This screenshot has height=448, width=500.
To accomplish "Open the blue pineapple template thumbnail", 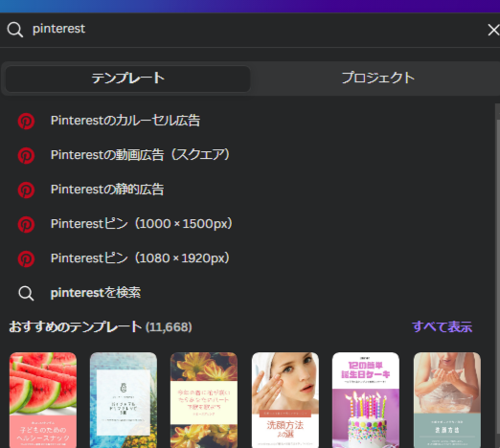I will 124,400.
